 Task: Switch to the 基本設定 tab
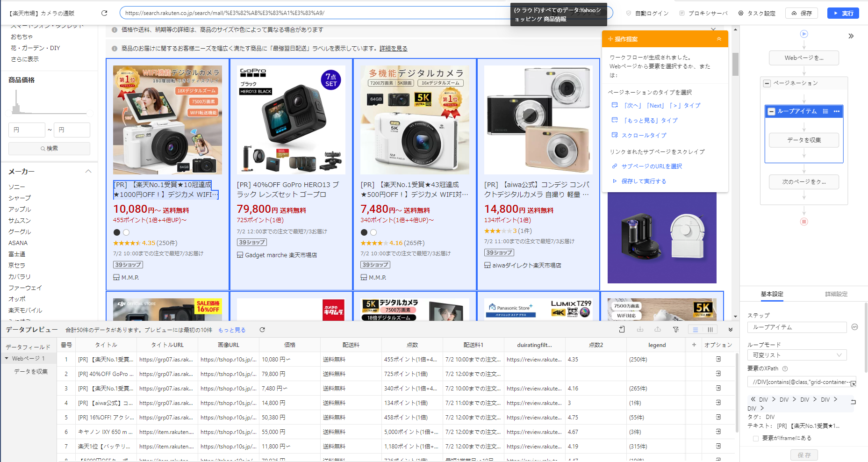(x=772, y=294)
